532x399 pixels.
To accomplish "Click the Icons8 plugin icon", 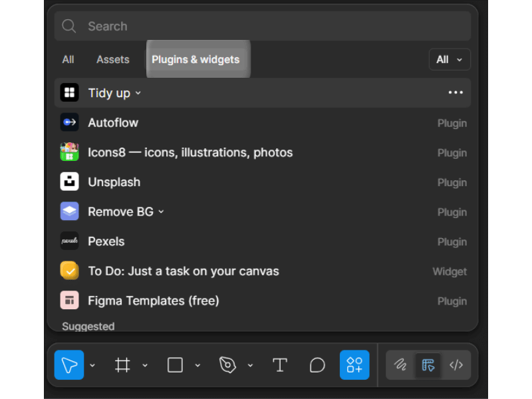I will coord(70,152).
